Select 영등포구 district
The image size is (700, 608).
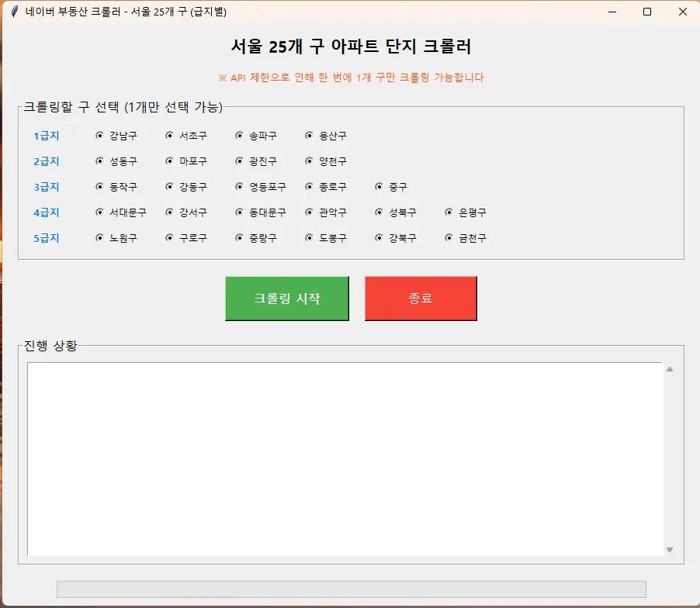point(237,186)
